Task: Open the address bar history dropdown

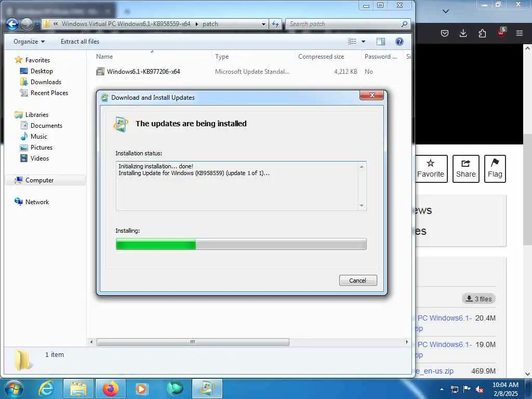Action: [263, 24]
